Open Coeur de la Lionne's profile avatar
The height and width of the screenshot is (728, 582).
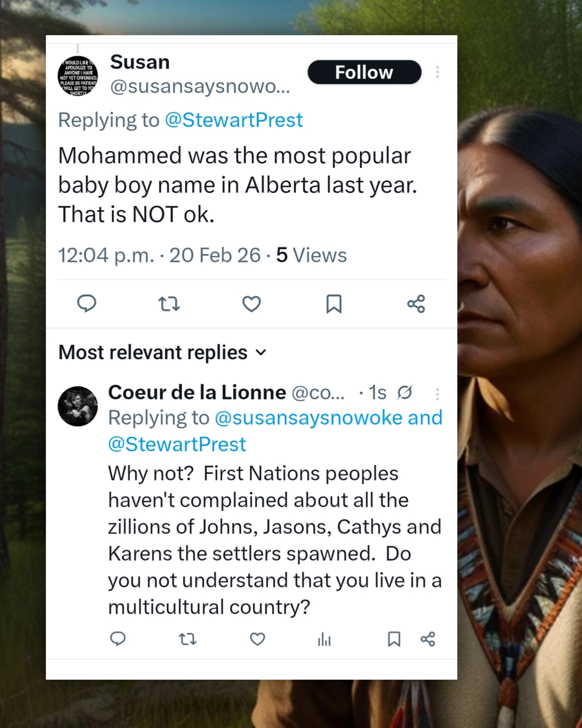[x=78, y=406]
